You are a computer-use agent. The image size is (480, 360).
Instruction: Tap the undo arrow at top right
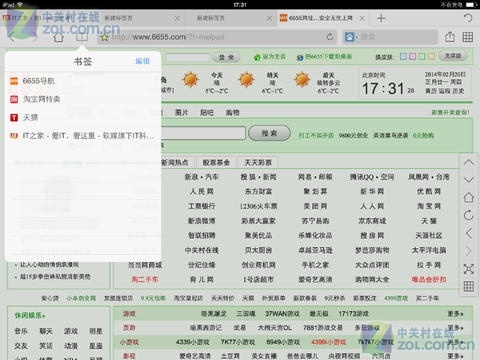tap(468, 18)
